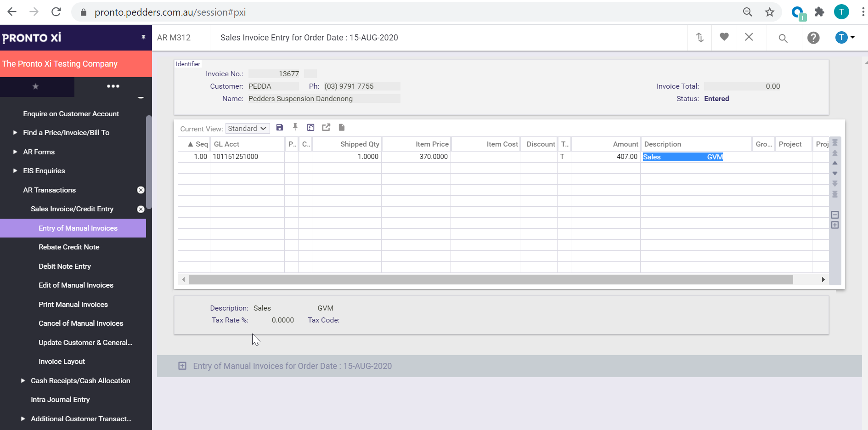
Task: Bookmark this page with the star icon
Action: [770, 12]
